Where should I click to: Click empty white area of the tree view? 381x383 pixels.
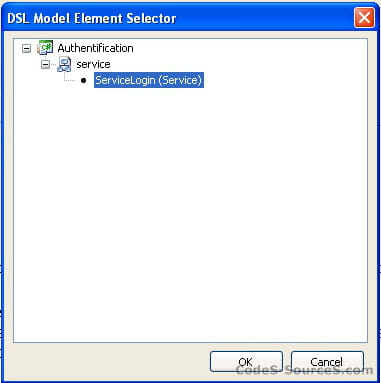(190, 213)
